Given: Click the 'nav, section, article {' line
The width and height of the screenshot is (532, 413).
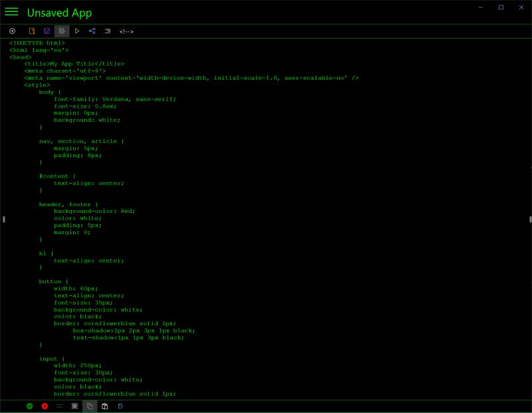Looking at the screenshot, I should (x=82, y=141).
